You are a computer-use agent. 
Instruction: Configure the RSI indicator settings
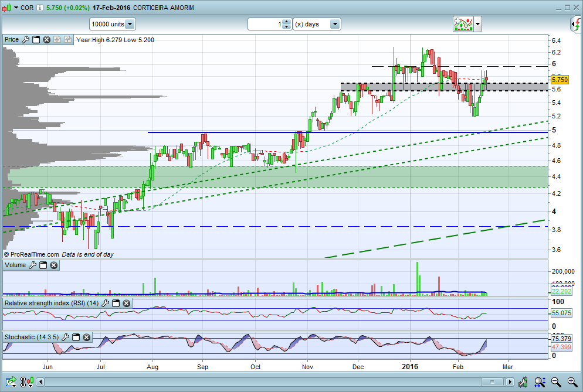[105, 303]
